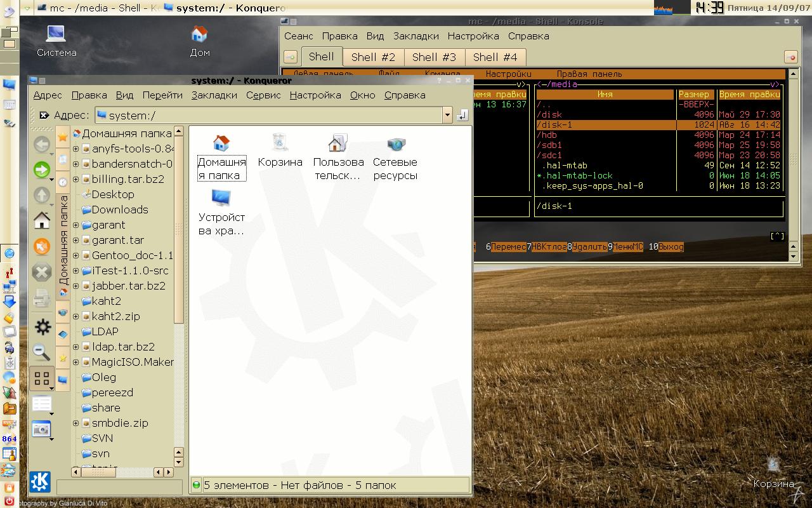
Task: Expand the garant folder node
Action: click(x=75, y=225)
